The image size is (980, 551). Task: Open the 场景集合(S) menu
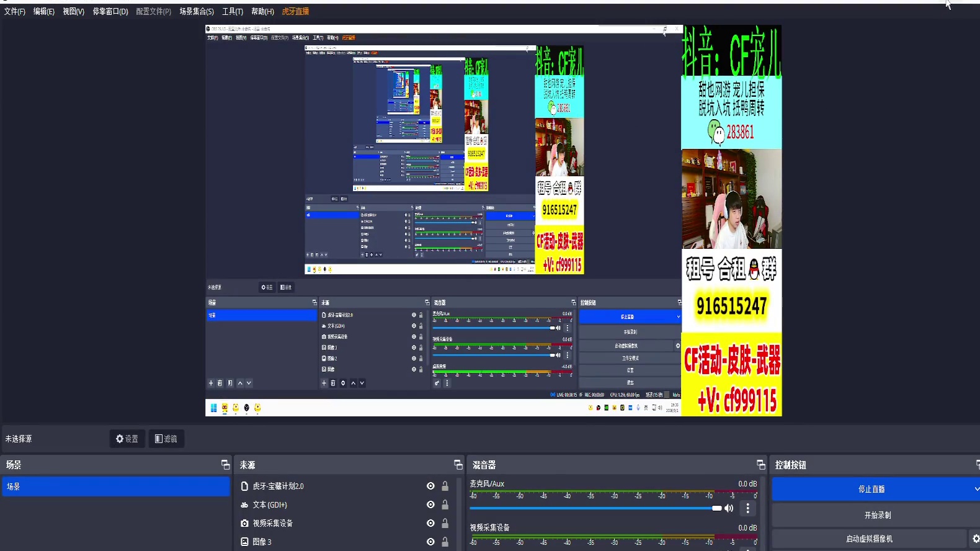point(197,12)
